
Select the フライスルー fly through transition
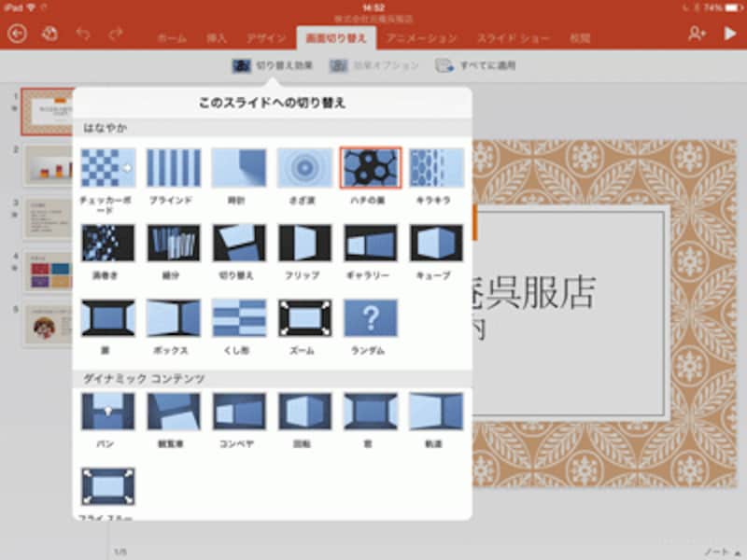[108, 486]
